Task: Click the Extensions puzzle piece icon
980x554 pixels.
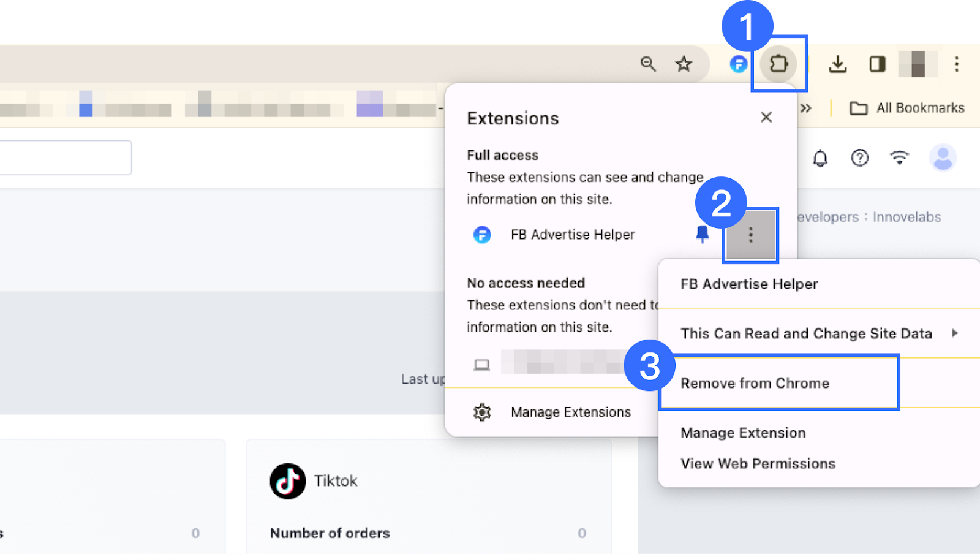Action: pyautogui.click(x=778, y=64)
